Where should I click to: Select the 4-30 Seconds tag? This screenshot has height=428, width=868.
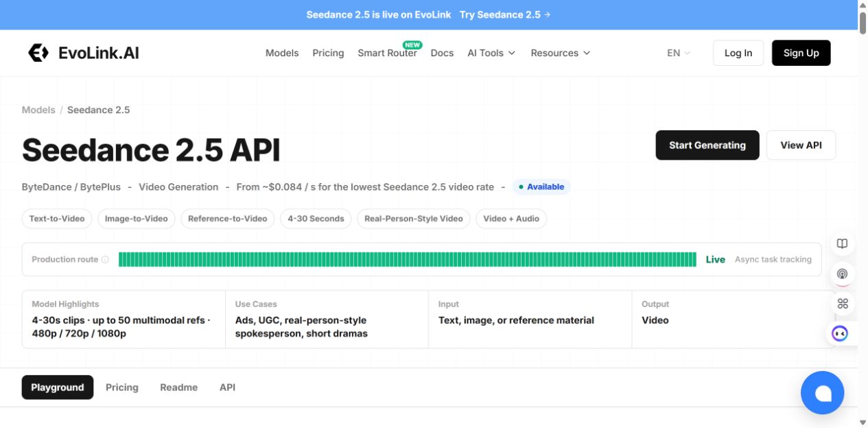click(316, 219)
